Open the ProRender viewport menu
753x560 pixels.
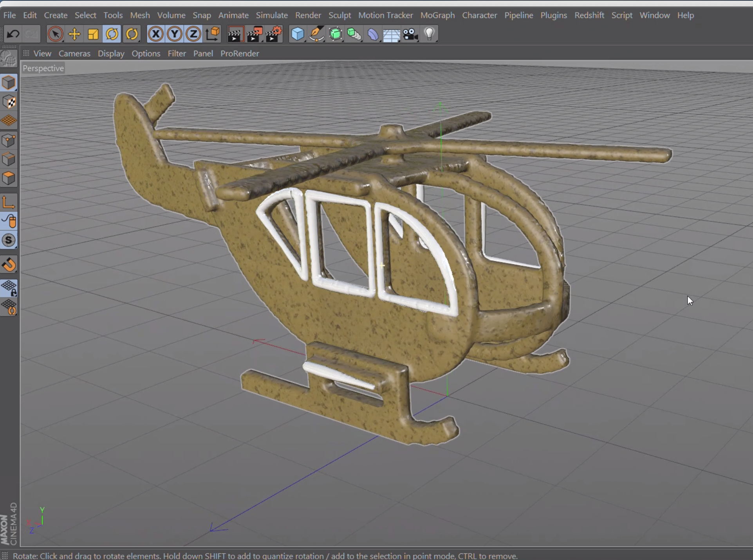(x=240, y=54)
